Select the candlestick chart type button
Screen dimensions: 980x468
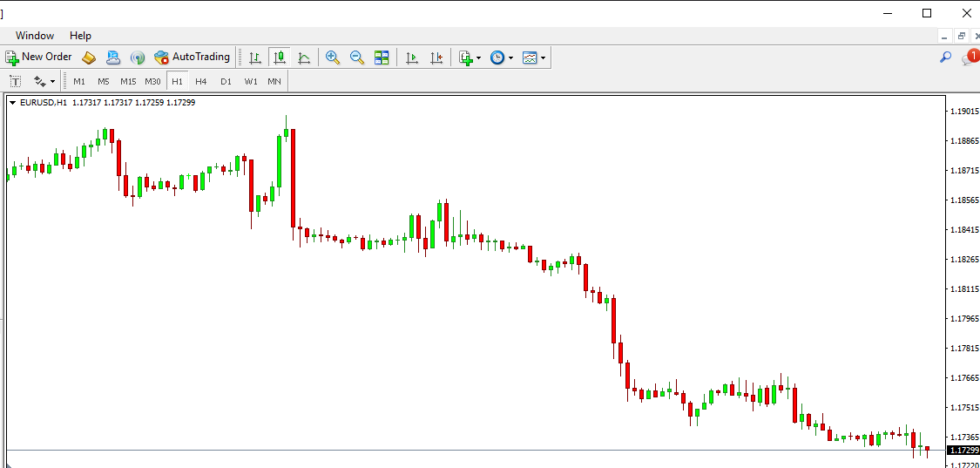(280, 58)
